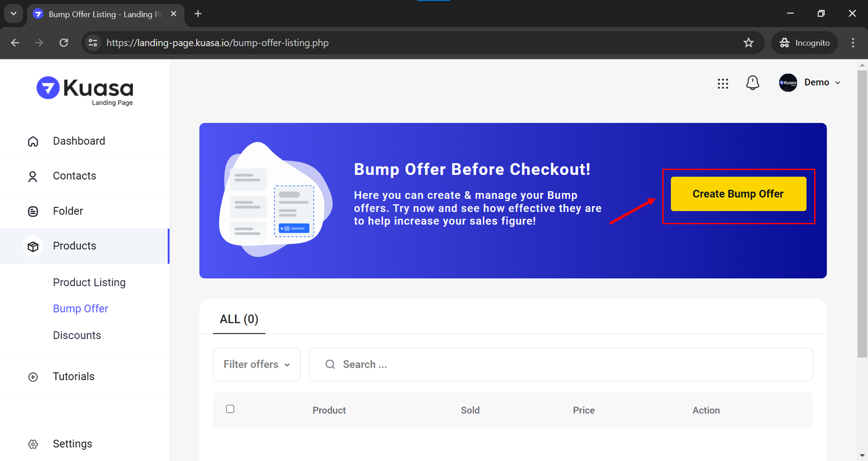Open the browser tab search dropdown
Image resolution: width=868 pixels, height=461 pixels.
coord(13,14)
